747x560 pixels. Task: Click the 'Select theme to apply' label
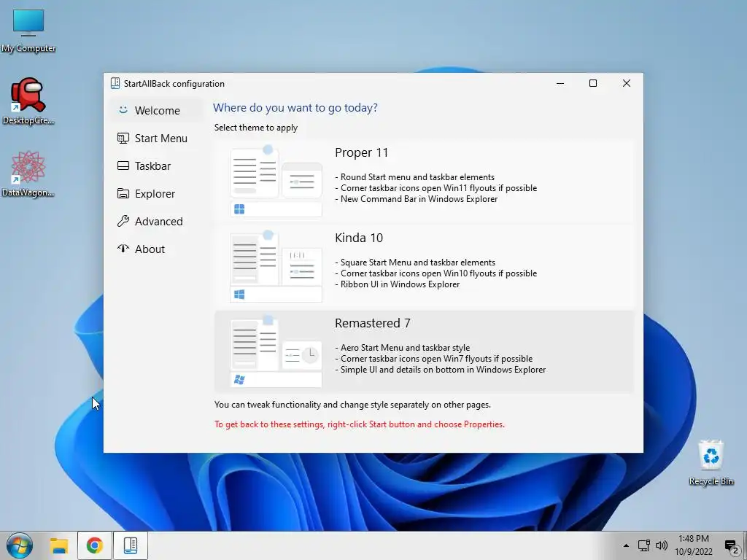pyautogui.click(x=256, y=128)
